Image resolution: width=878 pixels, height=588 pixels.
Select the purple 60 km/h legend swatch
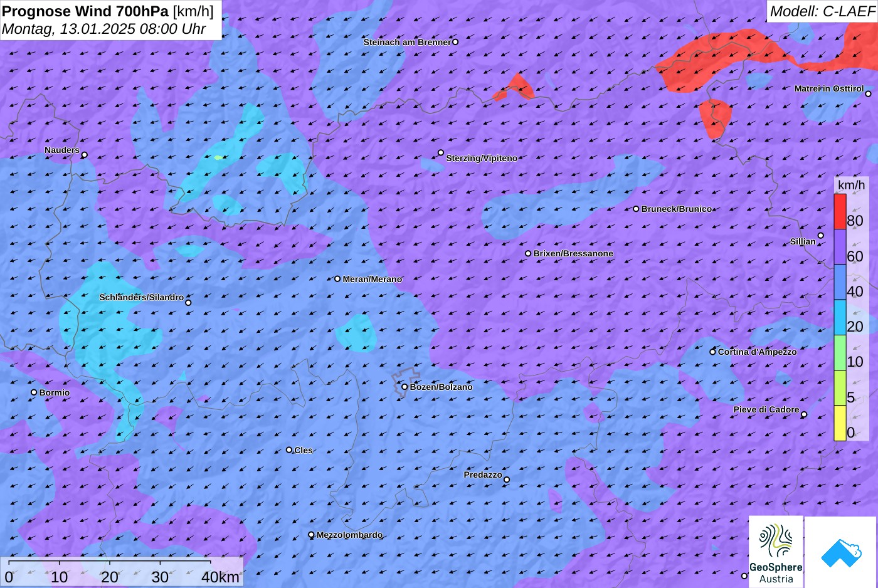[x=840, y=247]
